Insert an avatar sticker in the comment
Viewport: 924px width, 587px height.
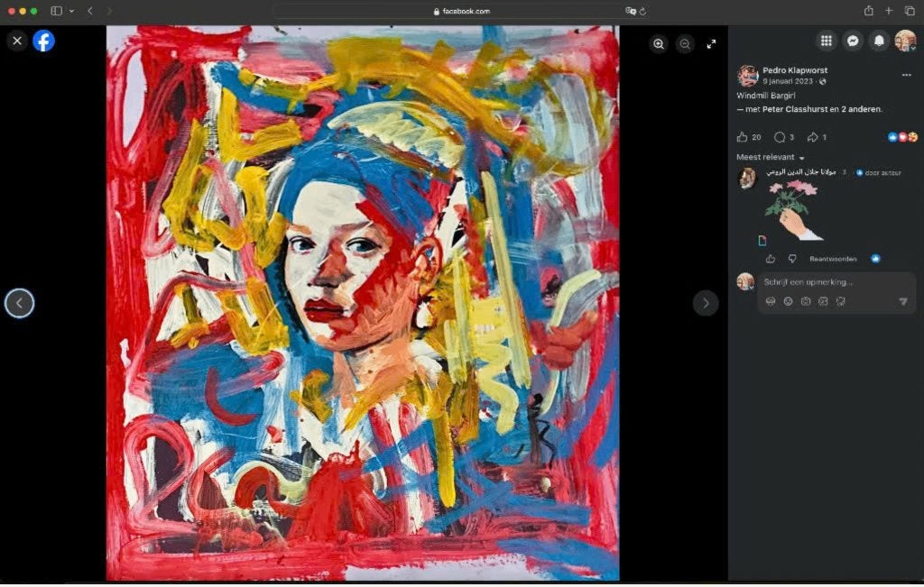[771, 301]
